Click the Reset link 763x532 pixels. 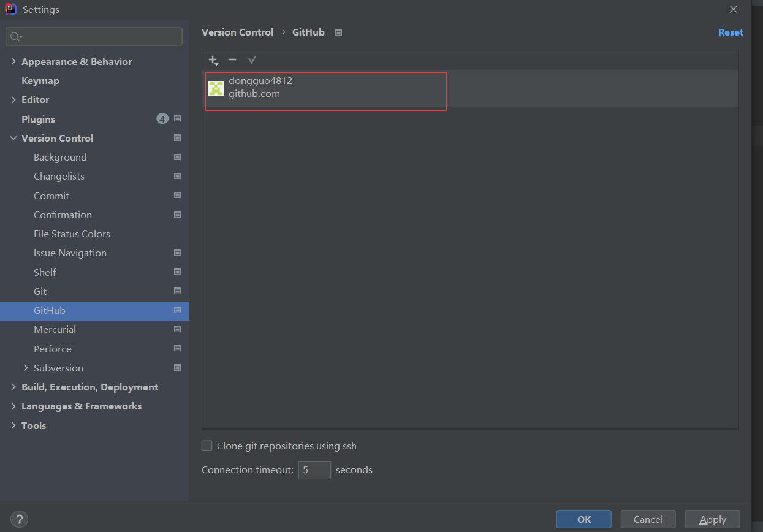(731, 32)
